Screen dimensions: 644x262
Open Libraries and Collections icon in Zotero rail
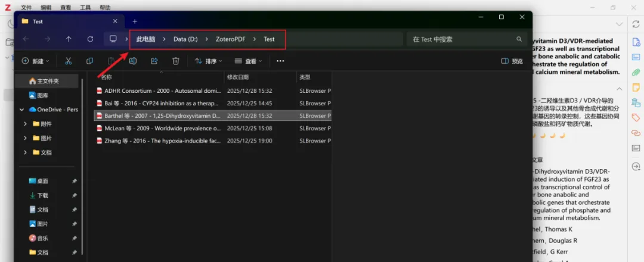coord(636,102)
